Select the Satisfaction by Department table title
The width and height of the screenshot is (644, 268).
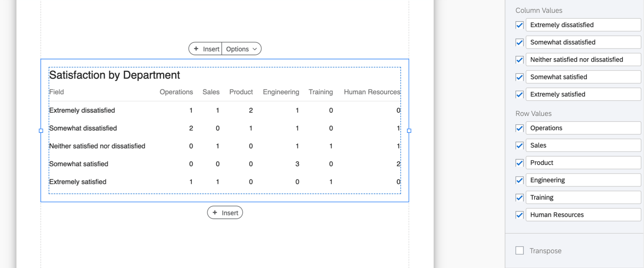[114, 75]
